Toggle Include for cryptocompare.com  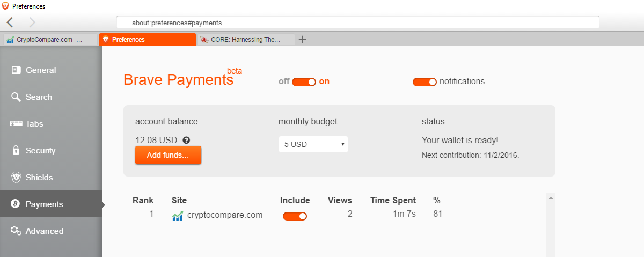[x=295, y=216]
